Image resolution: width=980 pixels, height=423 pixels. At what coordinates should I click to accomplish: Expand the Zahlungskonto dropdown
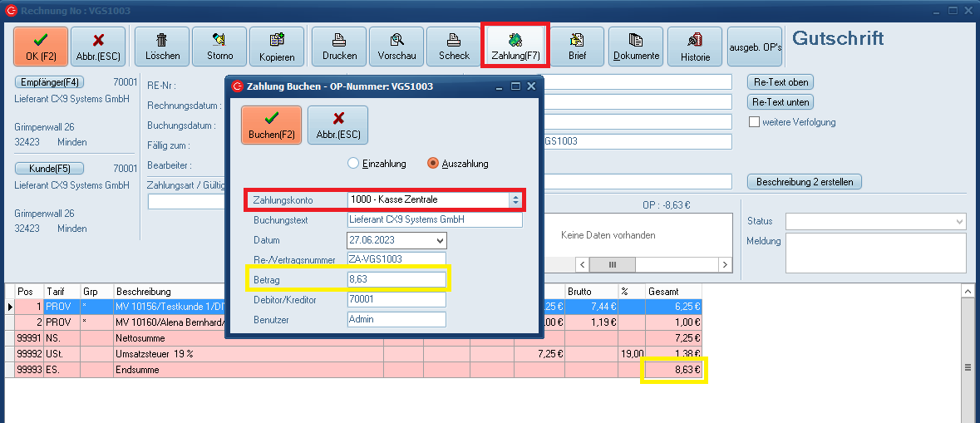click(515, 200)
